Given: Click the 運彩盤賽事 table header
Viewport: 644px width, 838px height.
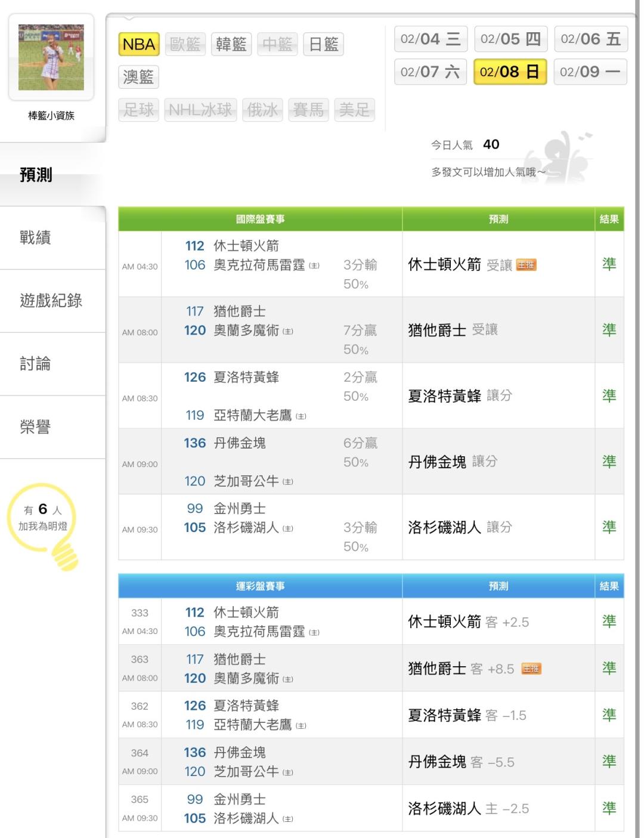Looking at the screenshot, I should (260, 586).
